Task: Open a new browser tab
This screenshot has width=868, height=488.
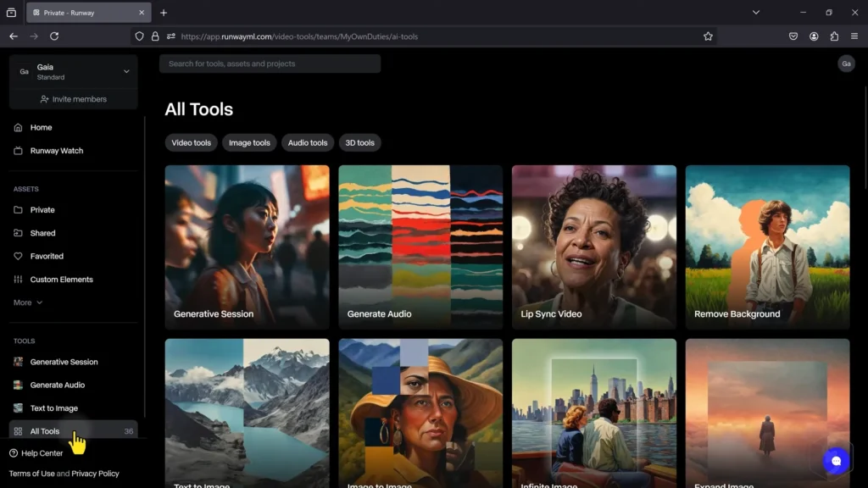Action: pos(164,12)
